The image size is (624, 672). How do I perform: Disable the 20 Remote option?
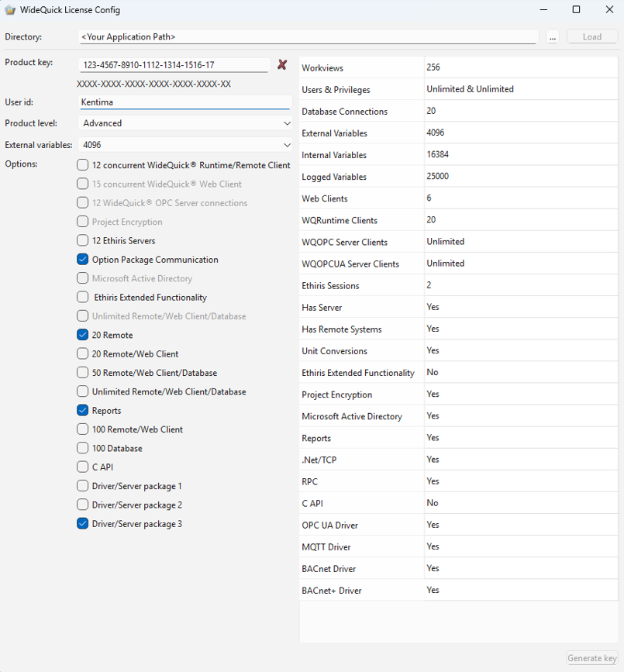82,335
